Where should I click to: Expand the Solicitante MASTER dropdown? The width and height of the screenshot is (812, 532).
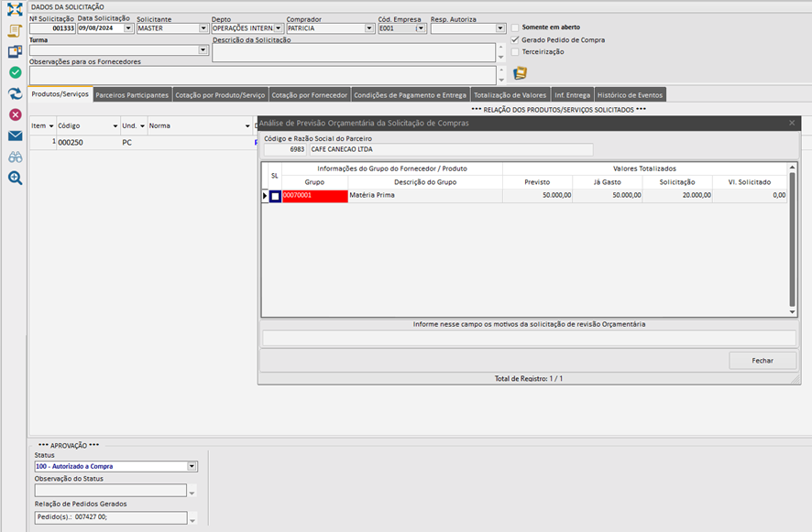[203, 28]
